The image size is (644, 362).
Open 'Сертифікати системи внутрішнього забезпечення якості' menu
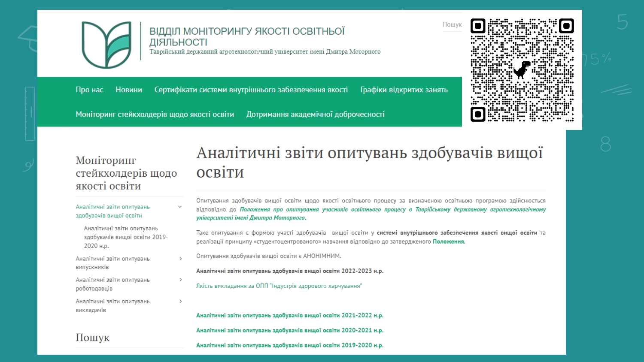[251, 90]
